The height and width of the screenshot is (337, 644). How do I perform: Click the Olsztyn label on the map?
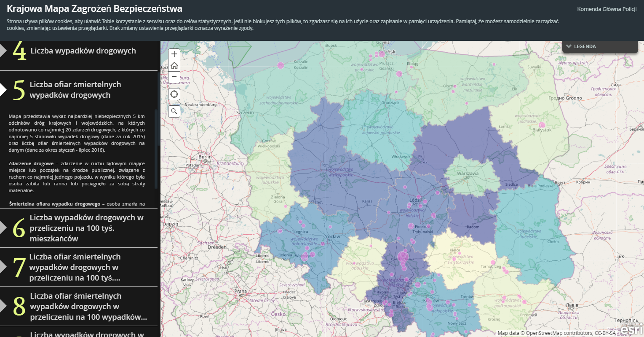449,86
